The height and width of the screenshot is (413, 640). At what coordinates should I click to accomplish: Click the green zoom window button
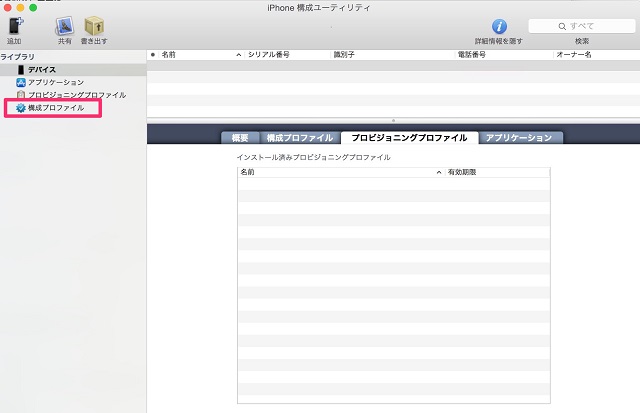point(33,8)
